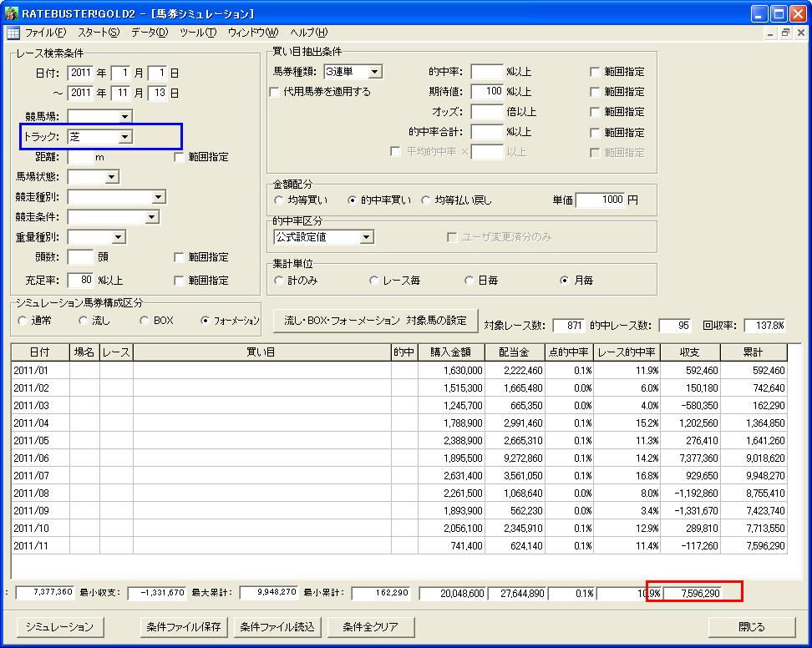
Task: Enable 範囲指定 checkbox for 的中率 row
Action: (595, 72)
